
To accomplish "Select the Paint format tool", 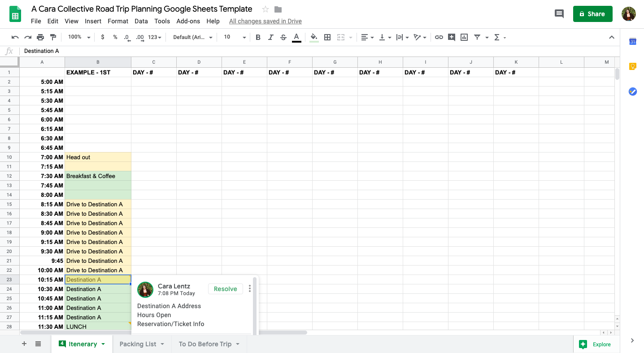I will pyautogui.click(x=53, y=37).
